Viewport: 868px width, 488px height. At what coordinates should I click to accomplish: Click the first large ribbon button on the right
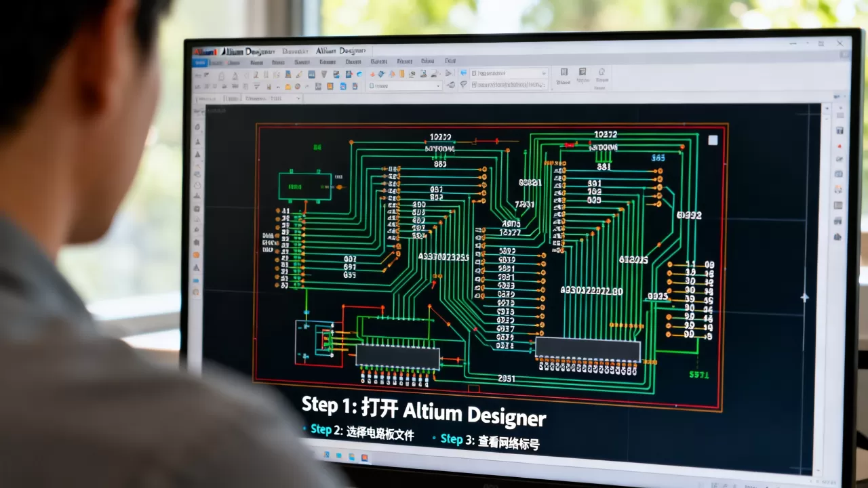pyautogui.click(x=563, y=76)
